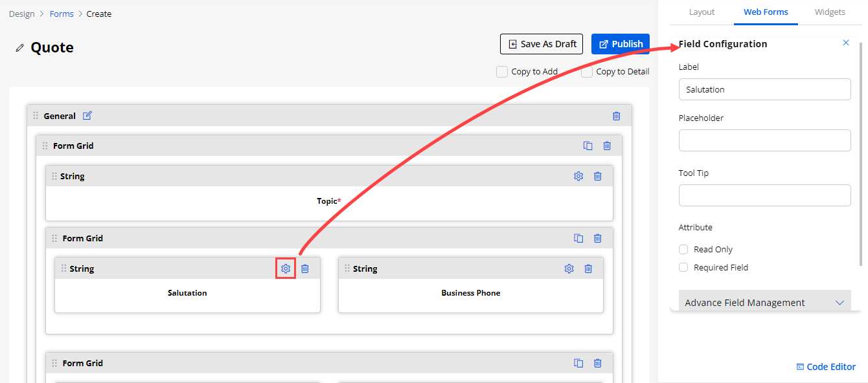This screenshot has width=868, height=383.
Task: Enable the Copy to Add checkbox
Action: (x=502, y=72)
